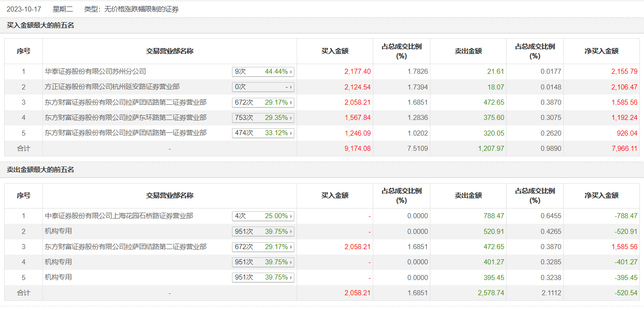Click arrow icon in 机构专用 row with 395.45
Screen dimensions: 644x310
click(x=291, y=278)
